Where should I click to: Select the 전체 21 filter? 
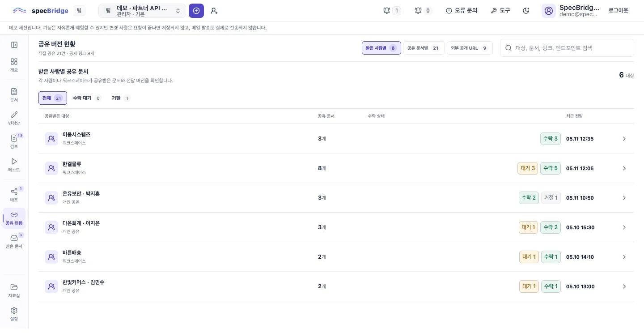[53, 98]
